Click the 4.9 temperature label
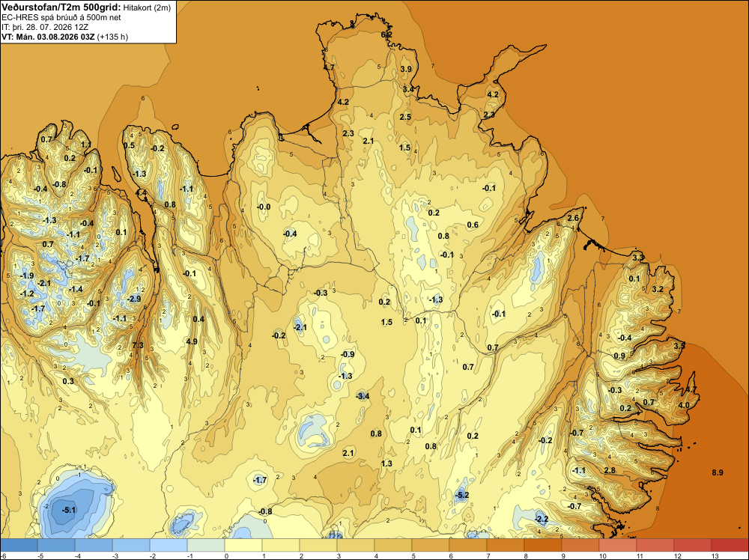The width and height of the screenshot is (749, 560). coord(192,341)
